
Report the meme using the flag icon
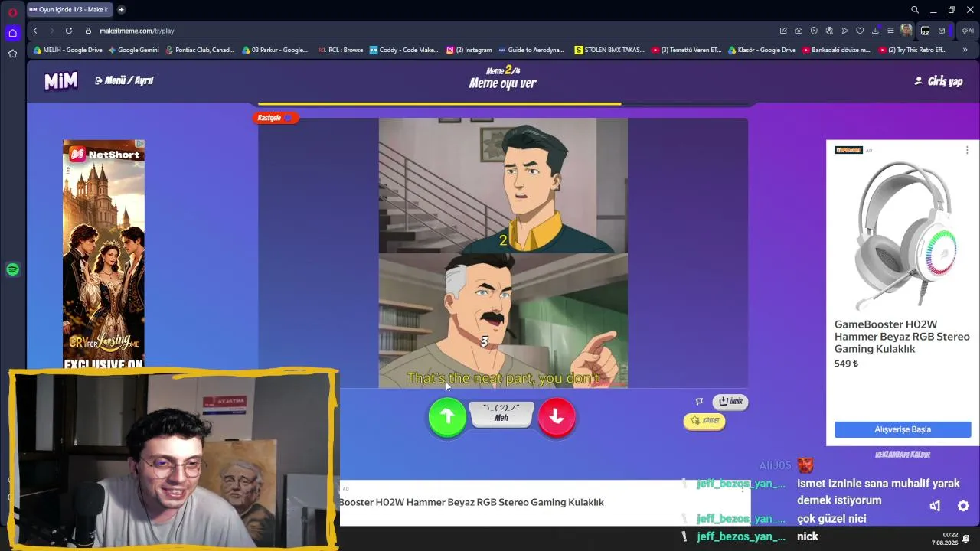click(699, 402)
